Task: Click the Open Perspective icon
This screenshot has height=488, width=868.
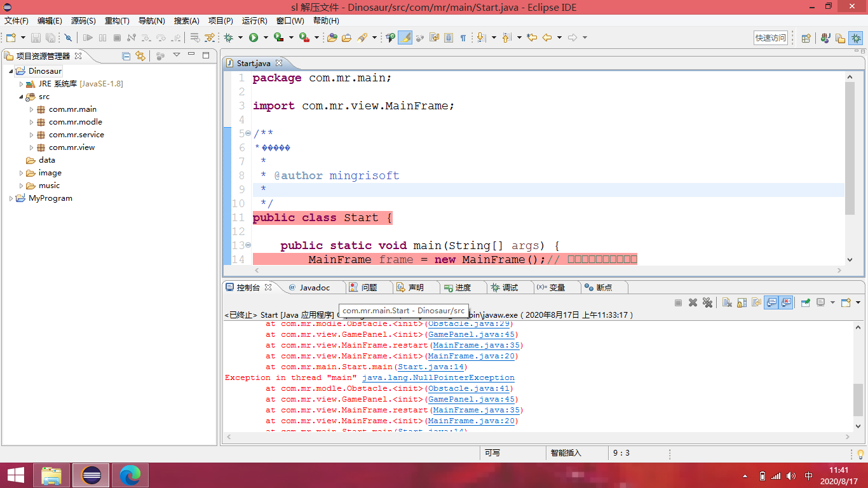Action: (806, 37)
